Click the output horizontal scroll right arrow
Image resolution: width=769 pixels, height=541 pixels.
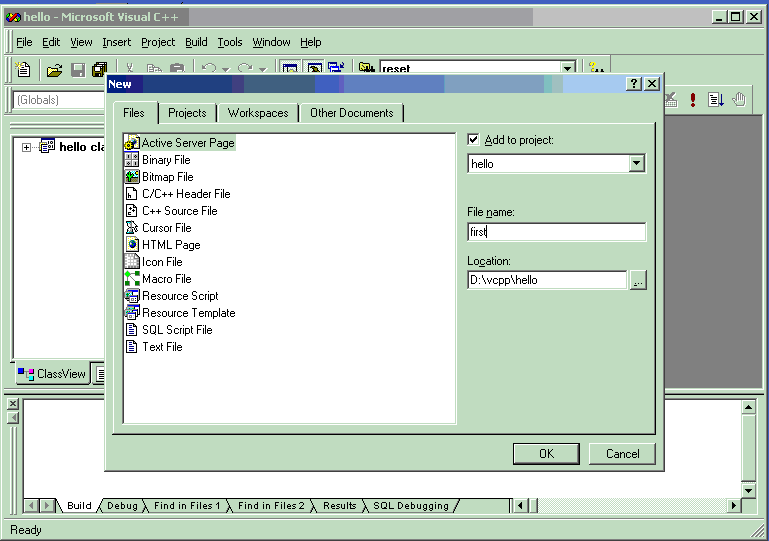tap(734, 505)
